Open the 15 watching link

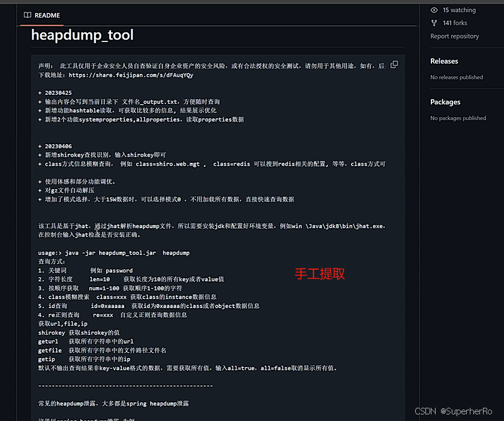(x=459, y=10)
